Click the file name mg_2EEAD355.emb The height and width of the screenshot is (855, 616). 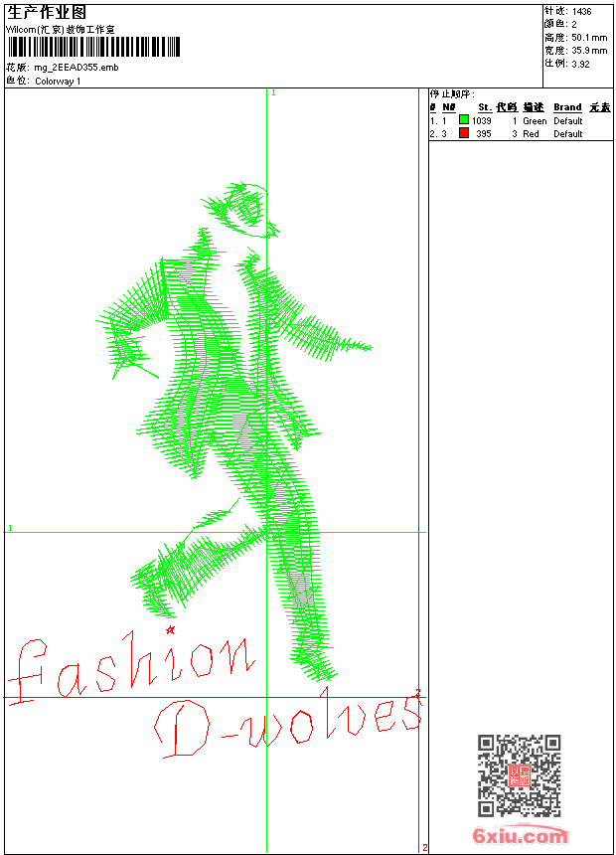pos(76,67)
